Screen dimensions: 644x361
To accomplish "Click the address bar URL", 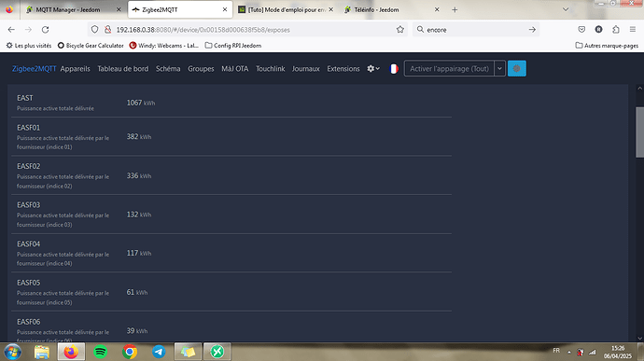I will tap(203, 30).
